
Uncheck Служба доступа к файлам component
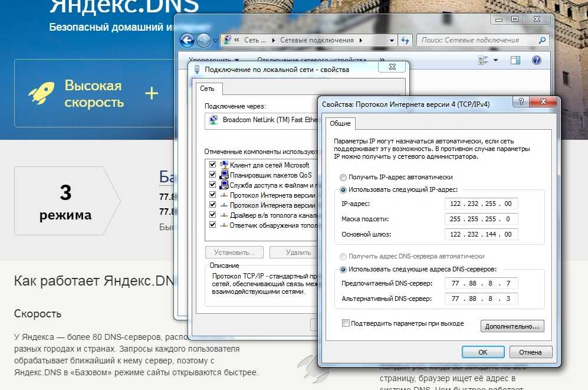(x=213, y=185)
